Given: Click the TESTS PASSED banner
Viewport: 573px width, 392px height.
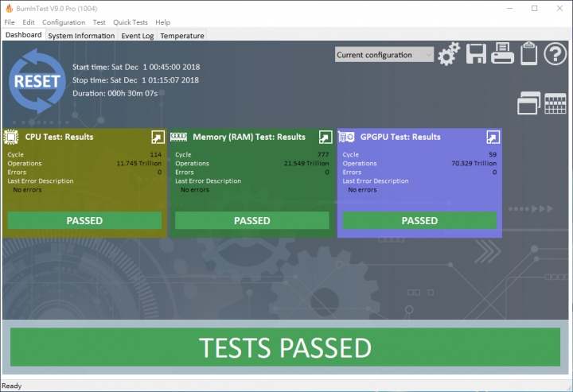Looking at the screenshot, I should (x=285, y=347).
